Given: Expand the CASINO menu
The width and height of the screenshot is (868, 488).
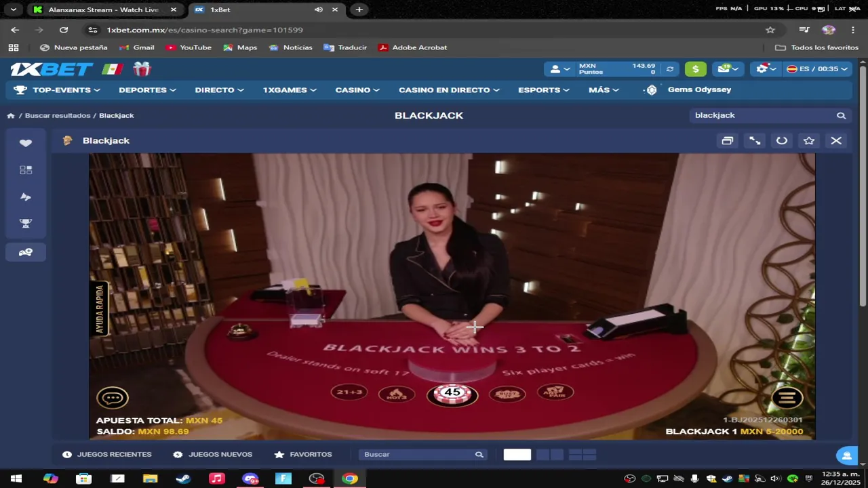Looking at the screenshot, I should (x=357, y=90).
